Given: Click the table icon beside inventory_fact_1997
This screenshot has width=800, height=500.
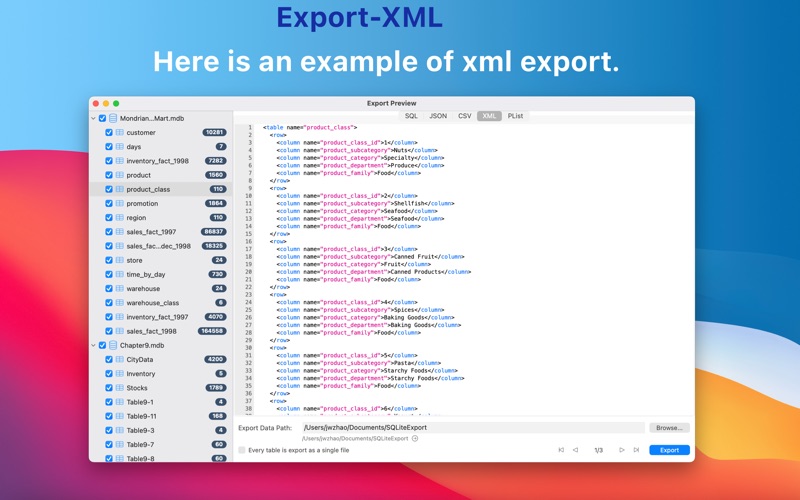Looking at the screenshot, I should (119, 317).
